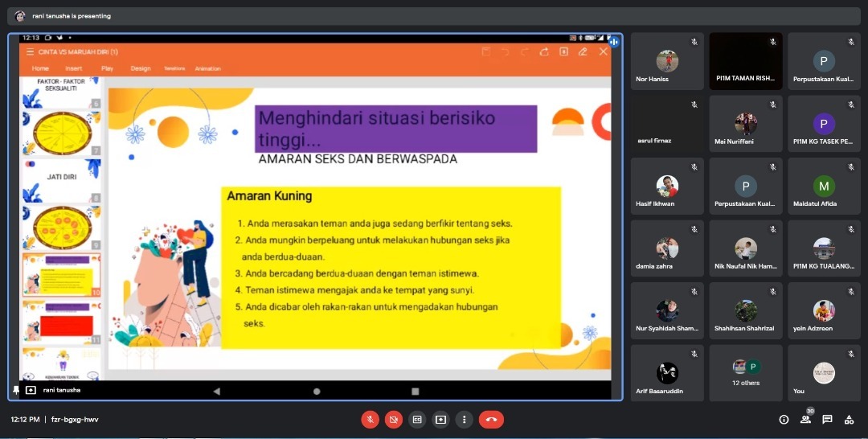This screenshot has width=868, height=439.
Task: Tap the Android back triangle button
Action: [x=216, y=391]
